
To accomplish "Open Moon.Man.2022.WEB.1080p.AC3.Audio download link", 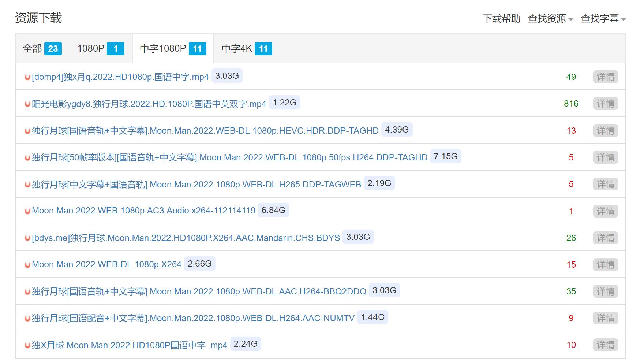I will (x=143, y=211).
